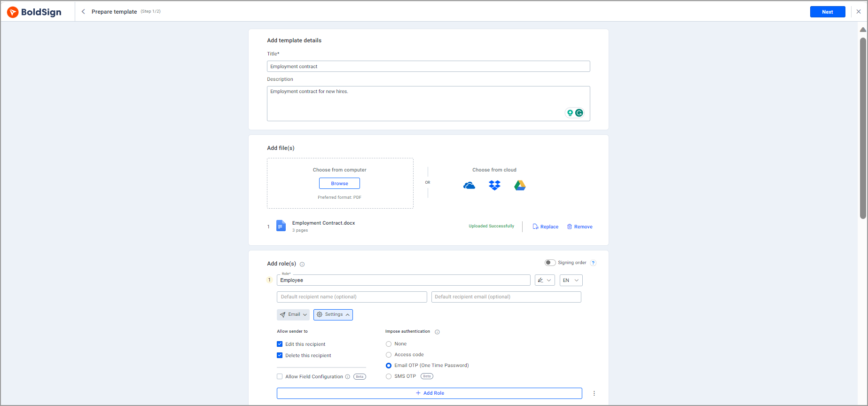868x406 pixels.
Task: Show info for Allow Field Configuration
Action: [348, 376]
